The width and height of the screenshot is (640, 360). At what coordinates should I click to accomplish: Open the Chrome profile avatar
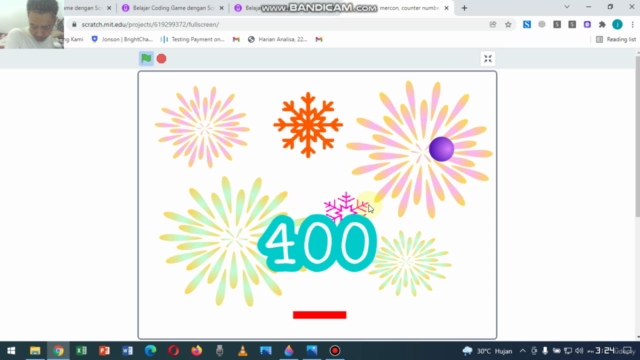coord(617,24)
